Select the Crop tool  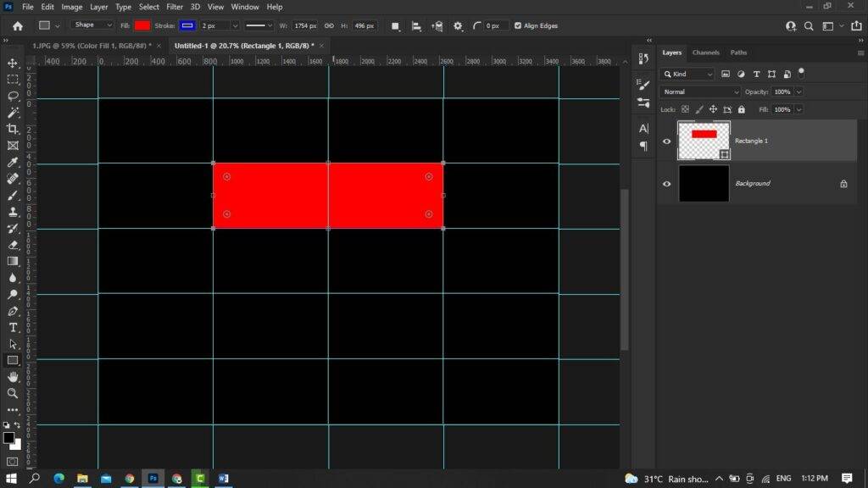click(x=13, y=129)
